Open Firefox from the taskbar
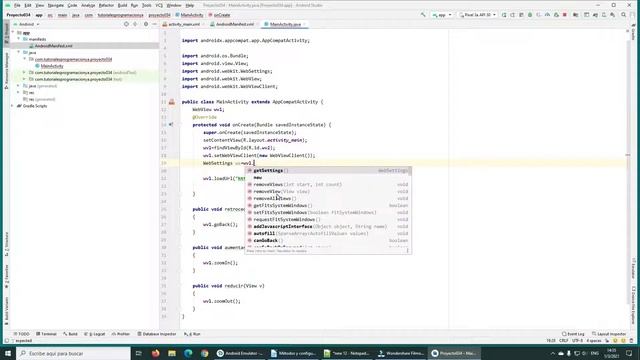This screenshot has height=360, width=640. pyautogui.click(x=156, y=353)
